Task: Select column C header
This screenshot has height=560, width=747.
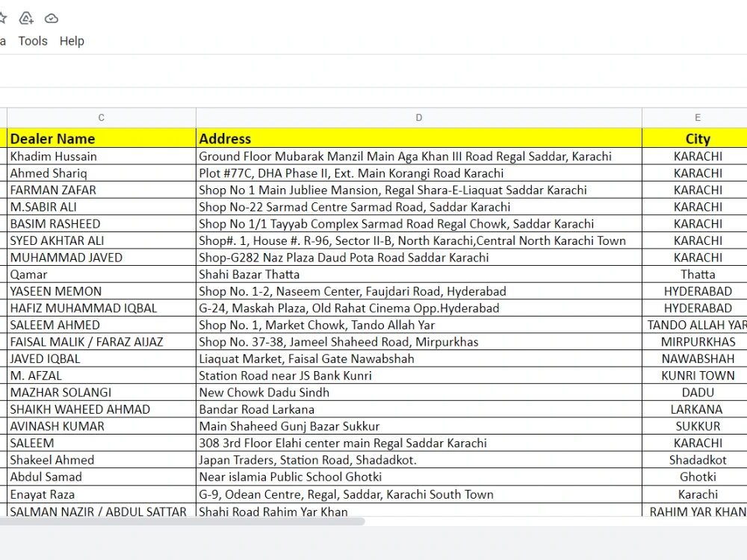Action: tap(102, 118)
